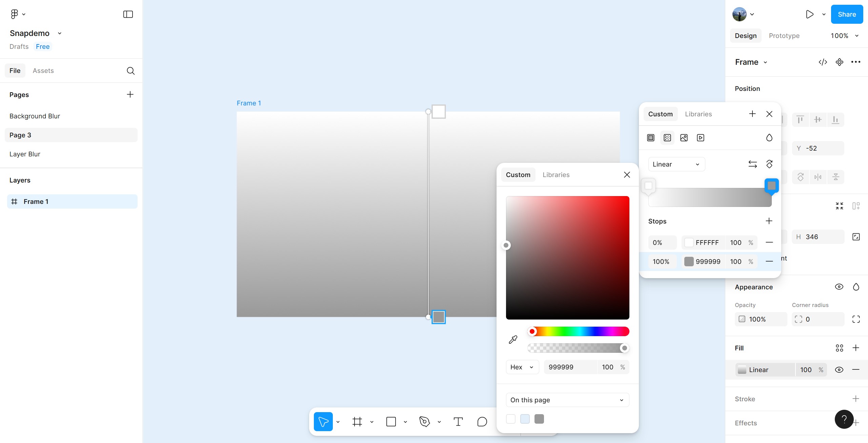Open the Frame type dropdown chevron

[x=765, y=62]
